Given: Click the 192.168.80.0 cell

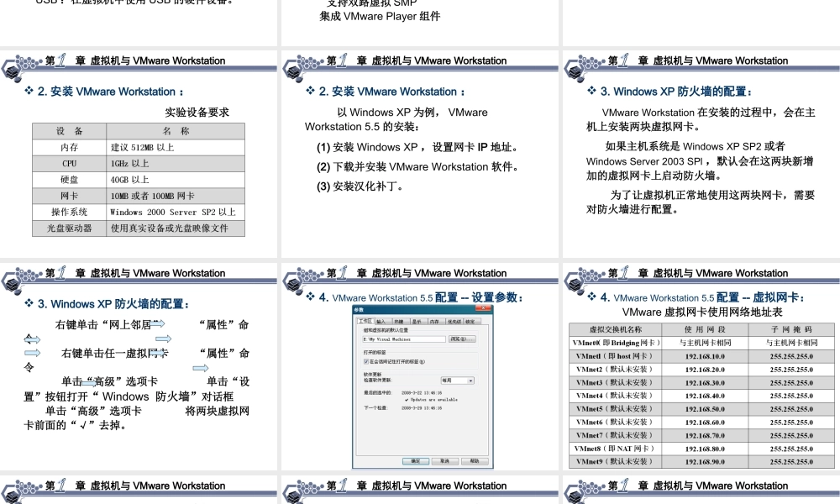Looking at the screenshot, I should click(x=705, y=449).
